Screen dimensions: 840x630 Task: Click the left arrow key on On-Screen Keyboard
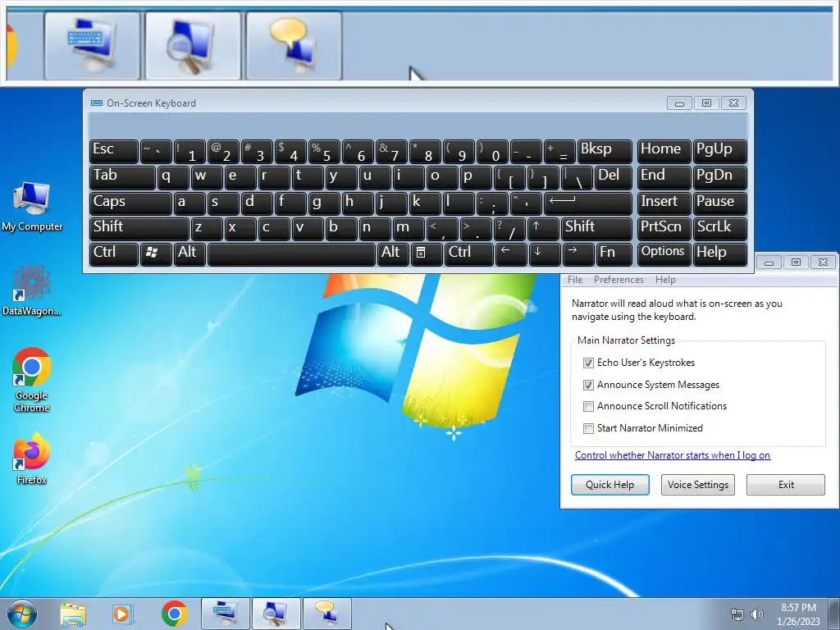tap(510, 254)
